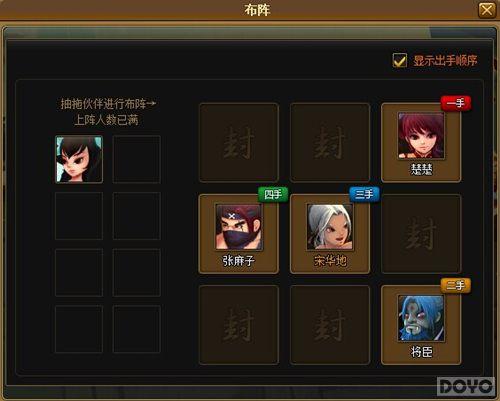
Task: Select the empty reserve slot at bottom-right of the list
Action: (x=137, y=329)
